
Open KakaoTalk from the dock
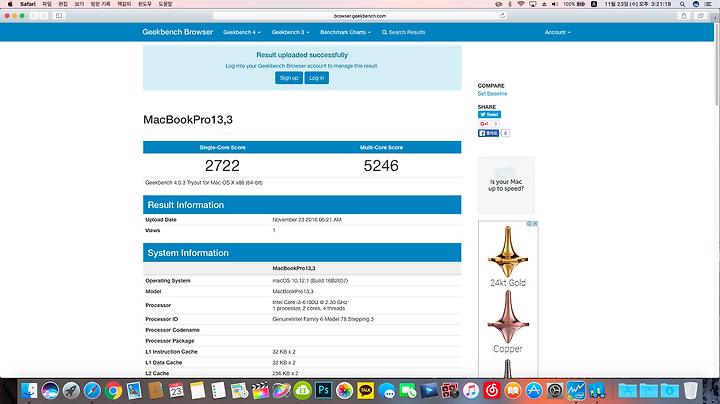[x=366, y=391]
